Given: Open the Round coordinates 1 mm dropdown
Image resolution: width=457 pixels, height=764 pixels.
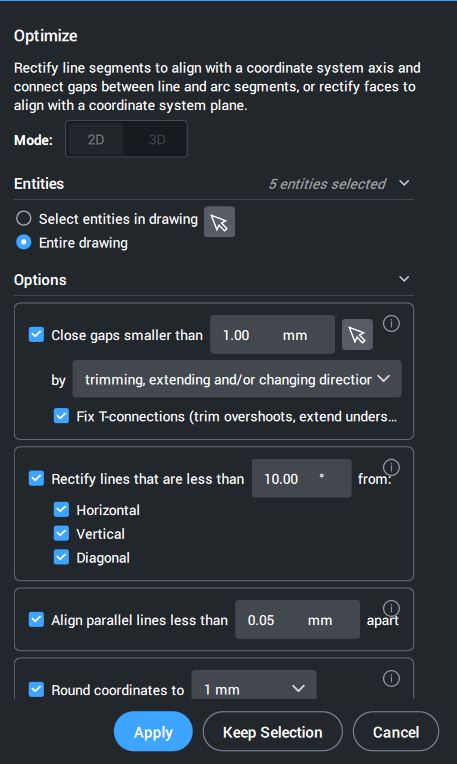Looking at the screenshot, I should click(x=254, y=687).
